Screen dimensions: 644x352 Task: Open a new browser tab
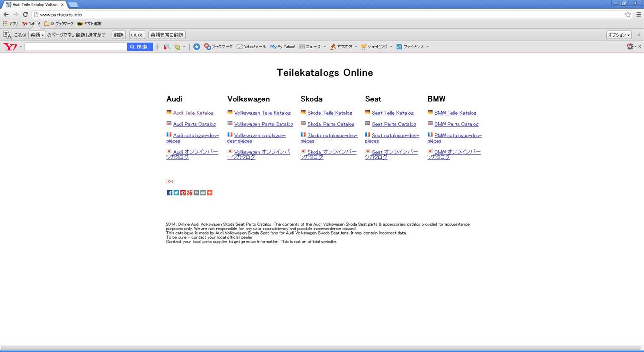click(x=73, y=4)
